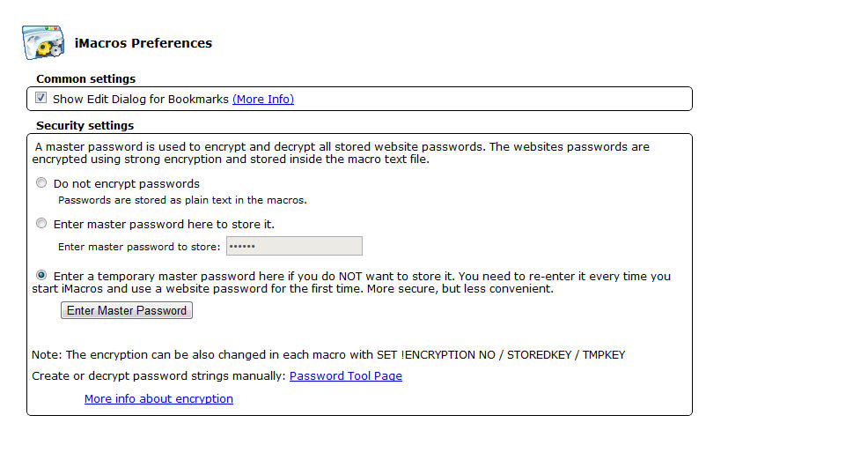The width and height of the screenshot is (868, 460).
Task: Open the More Info link for bookmarks
Action: point(263,100)
